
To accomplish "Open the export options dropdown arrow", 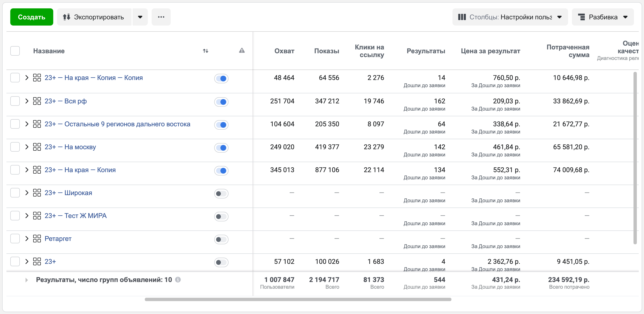I will [140, 17].
